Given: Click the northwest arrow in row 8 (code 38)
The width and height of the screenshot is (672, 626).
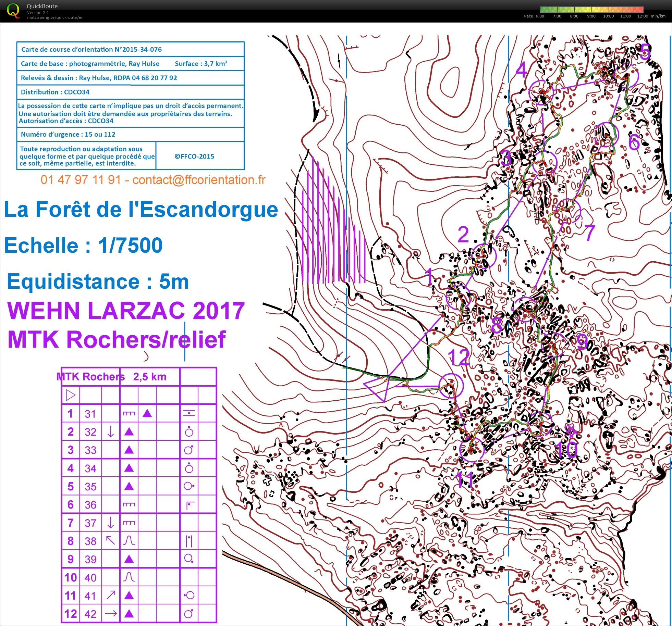Looking at the screenshot, I should (110, 540).
